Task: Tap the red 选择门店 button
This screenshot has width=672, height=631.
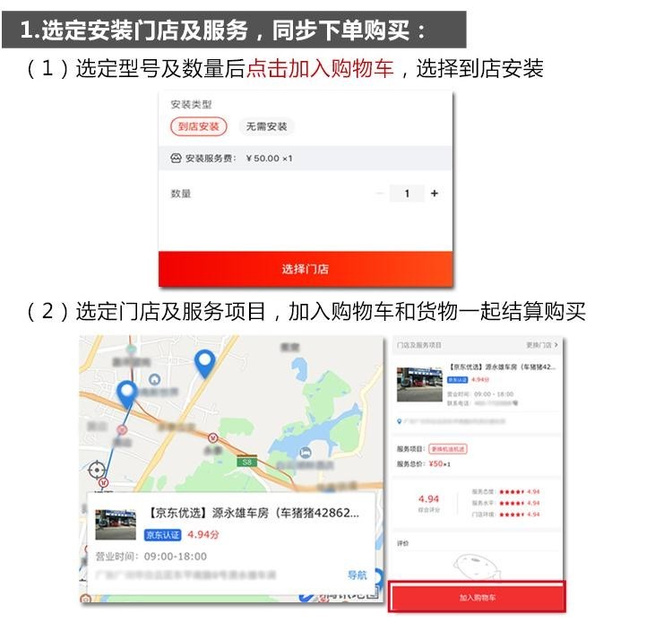Action: [x=306, y=269]
